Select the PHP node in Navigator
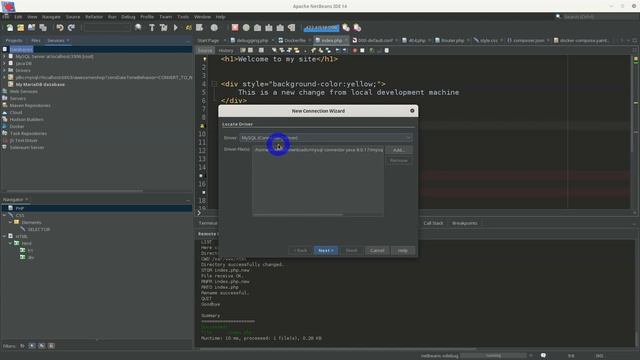The height and width of the screenshot is (360, 640). tap(20, 208)
